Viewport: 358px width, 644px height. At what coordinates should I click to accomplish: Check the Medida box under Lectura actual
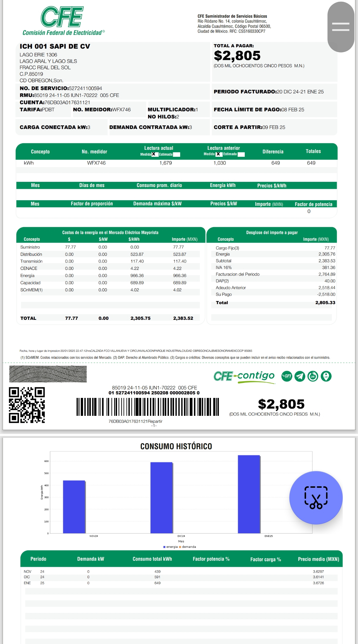click(155, 154)
